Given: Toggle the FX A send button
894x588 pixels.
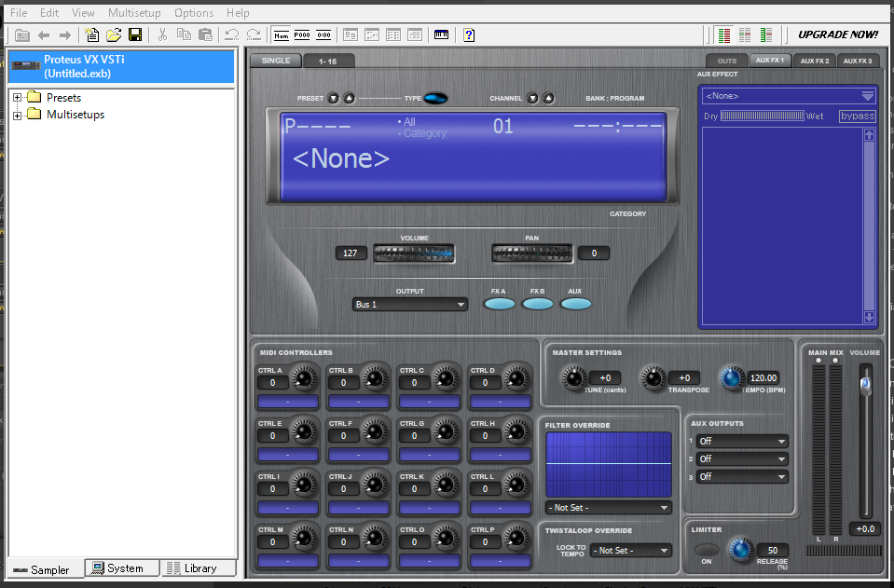Looking at the screenshot, I should pyautogui.click(x=499, y=305).
